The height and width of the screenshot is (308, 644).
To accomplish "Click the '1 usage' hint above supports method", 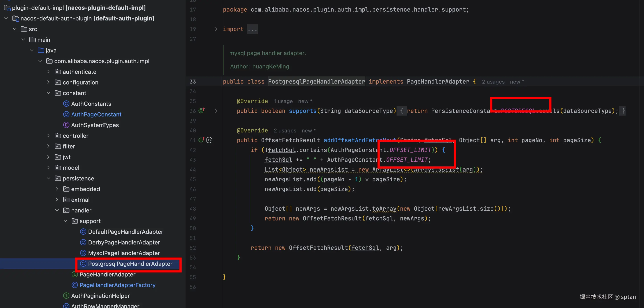I will point(283,101).
